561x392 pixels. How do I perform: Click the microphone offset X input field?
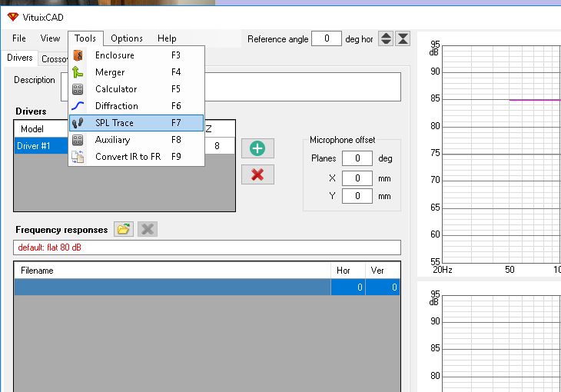[x=357, y=178]
